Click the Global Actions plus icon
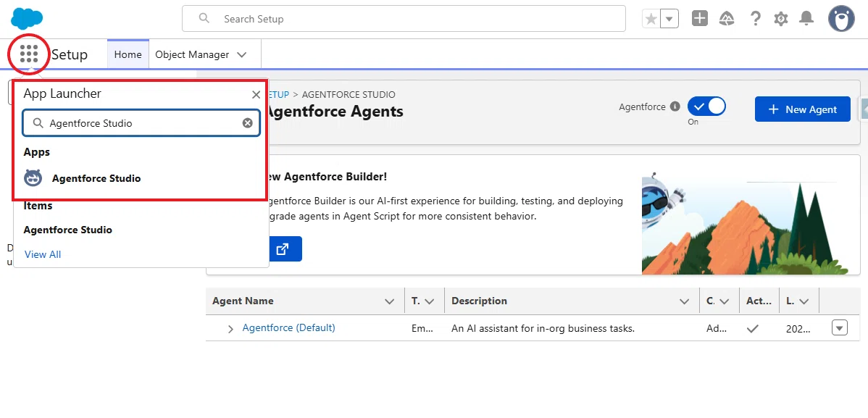The image size is (868, 418). pos(700,19)
